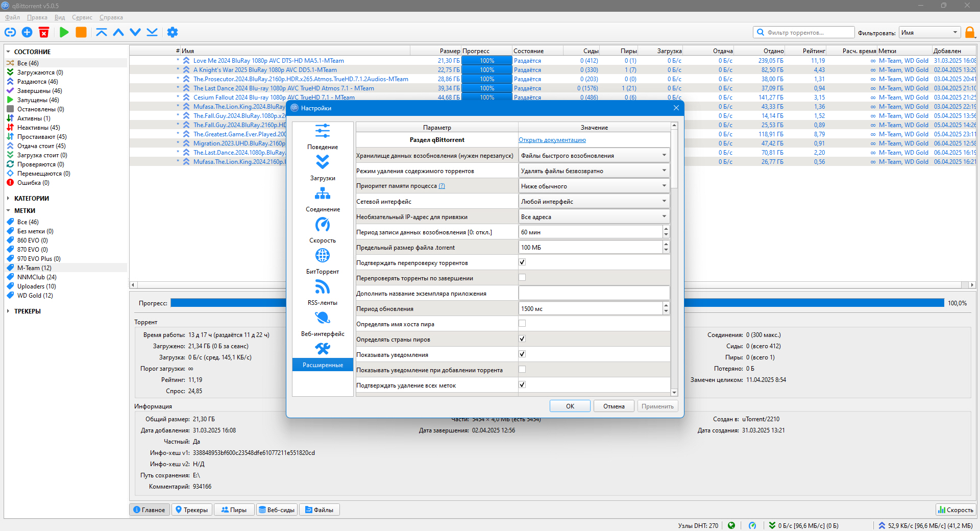The image size is (980, 531).
Task: Click the 'Открыть документацию' link
Action: [x=552, y=140]
